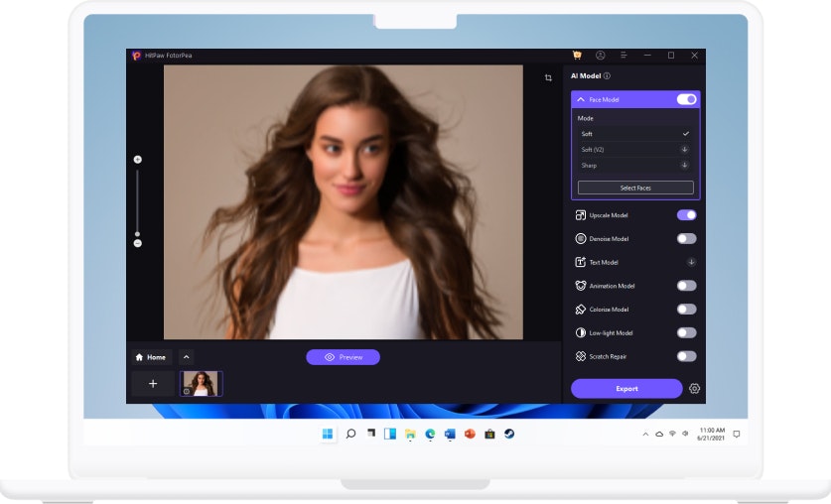The width and height of the screenshot is (831, 504).
Task: Open Steam from taskbar
Action: (509, 435)
